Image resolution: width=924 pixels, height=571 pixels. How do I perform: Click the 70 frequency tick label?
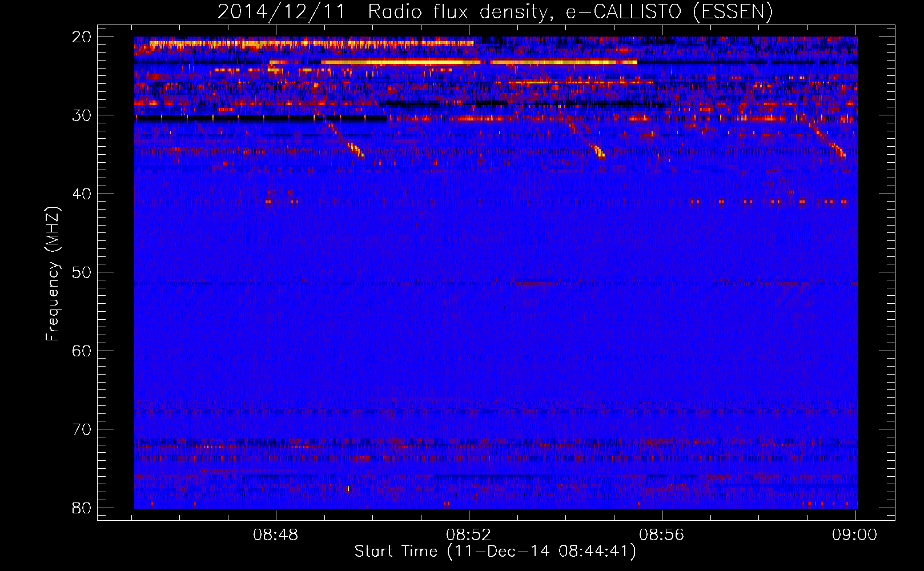tap(81, 429)
